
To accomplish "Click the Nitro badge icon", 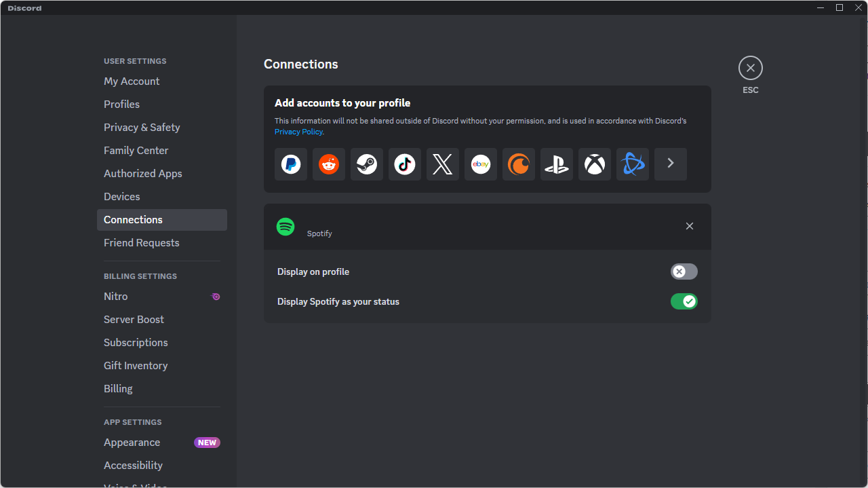I will click(216, 297).
